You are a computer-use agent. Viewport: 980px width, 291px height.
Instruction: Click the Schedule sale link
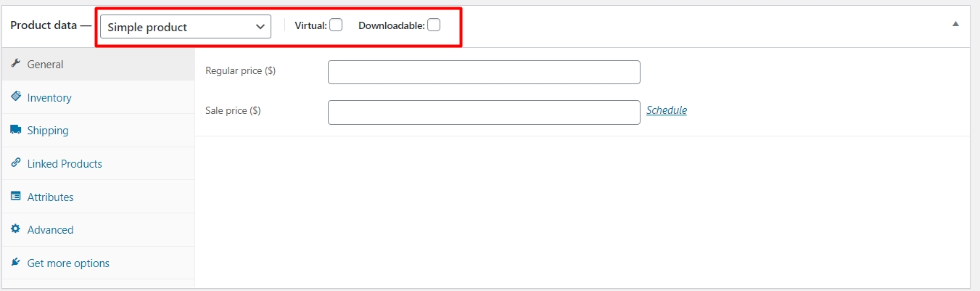[x=667, y=110]
